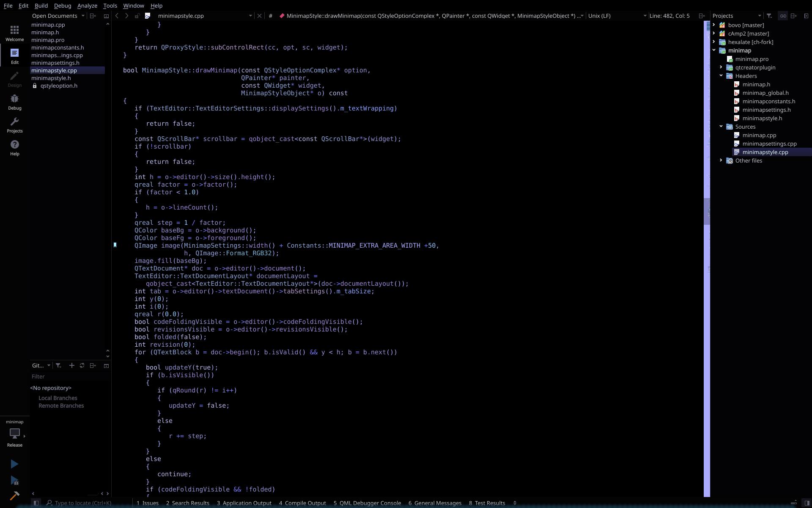Image resolution: width=812 pixels, height=508 pixels.
Task: Add a repository with the plus icon
Action: [71, 365]
